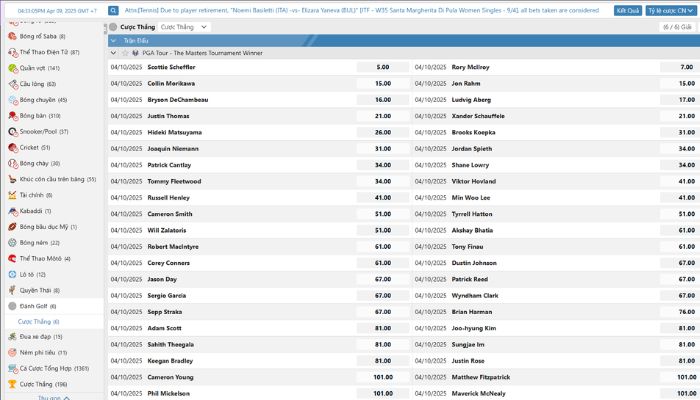The height and width of the screenshot is (400, 700).
Task: Select the Quần vợt tennis icon
Action: (12, 68)
